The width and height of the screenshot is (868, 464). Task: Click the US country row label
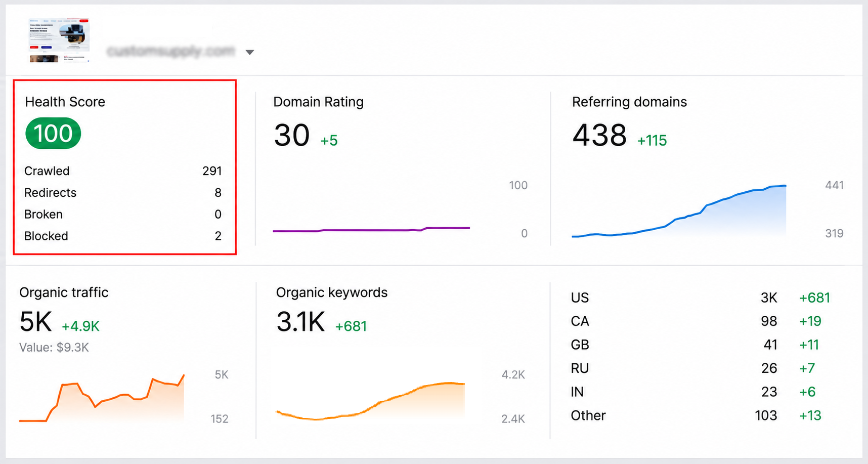(x=580, y=298)
